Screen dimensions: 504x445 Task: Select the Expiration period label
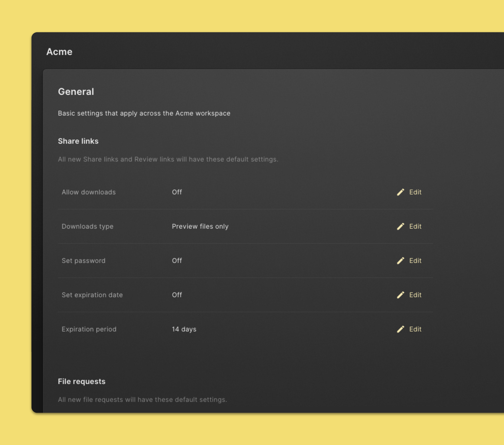[89, 329]
